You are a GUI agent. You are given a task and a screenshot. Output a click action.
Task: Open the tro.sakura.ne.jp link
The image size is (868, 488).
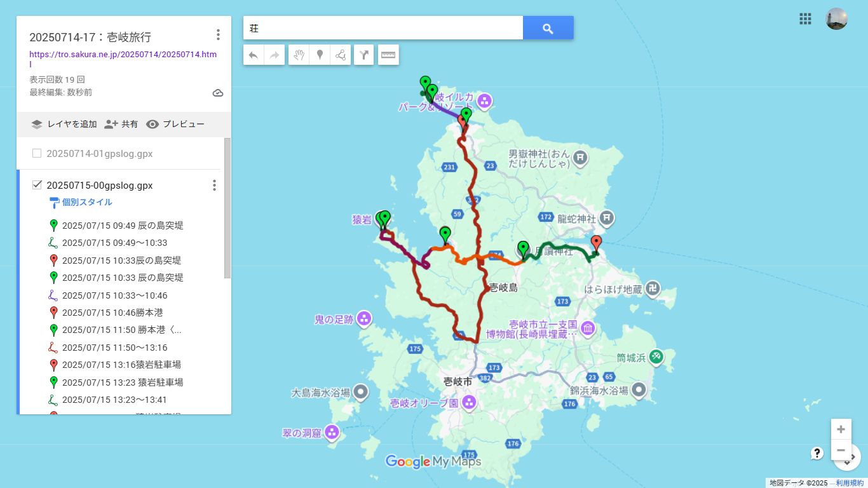(123, 55)
